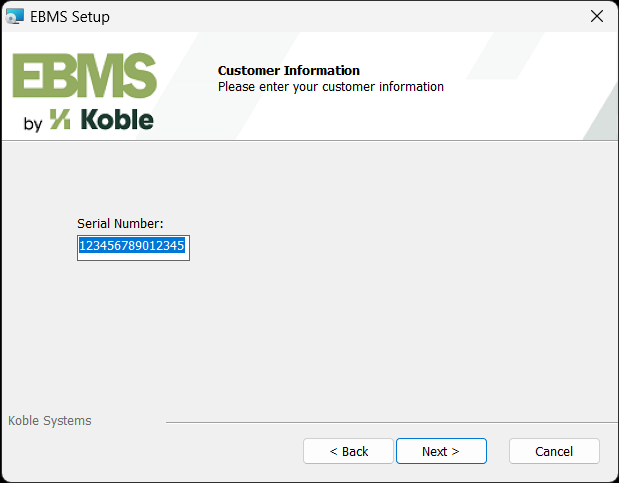The width and height of the screenshot is (619, 483).
Task: Click the word 'by' under the EBMS logo
Action: (32, 123)
